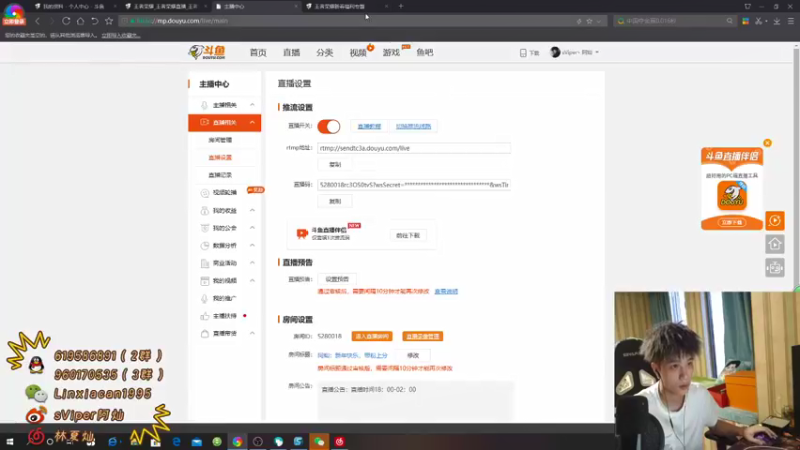Viewport: 800px width, 450px height.
Task: Go to 首页 in the top navigation
Action: point(258,53)
